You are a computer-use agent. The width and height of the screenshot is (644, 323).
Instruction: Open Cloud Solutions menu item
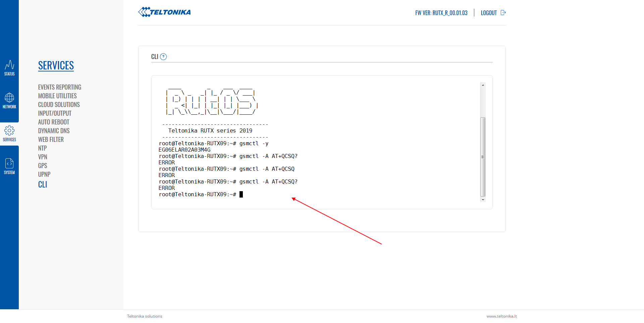tap(59, 105)
